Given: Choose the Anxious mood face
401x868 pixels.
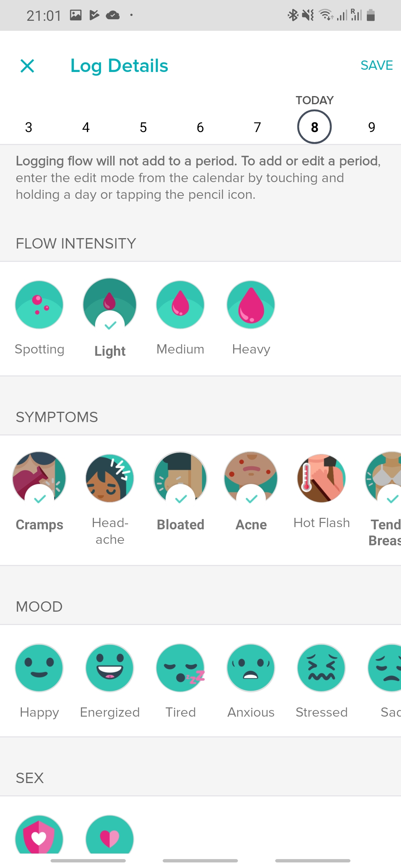Looking at the screenshot, I should 251,668.
